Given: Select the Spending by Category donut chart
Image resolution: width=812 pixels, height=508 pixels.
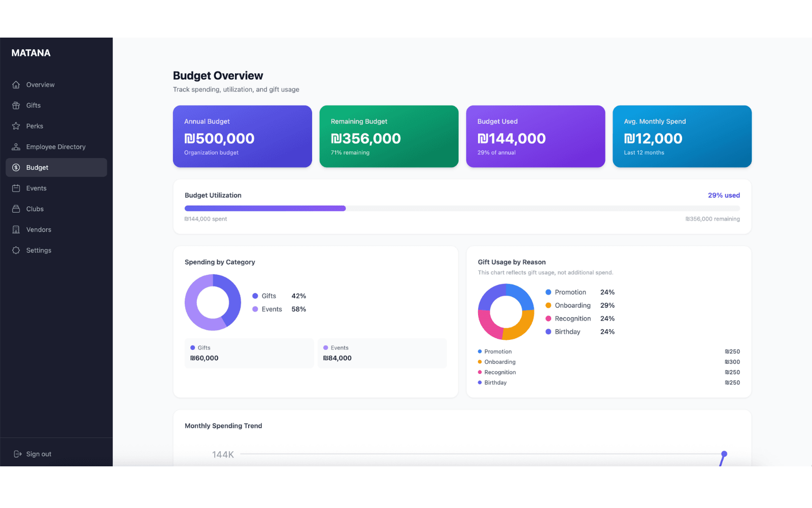Looking at the screenshot, I should [x=213, y=302].
